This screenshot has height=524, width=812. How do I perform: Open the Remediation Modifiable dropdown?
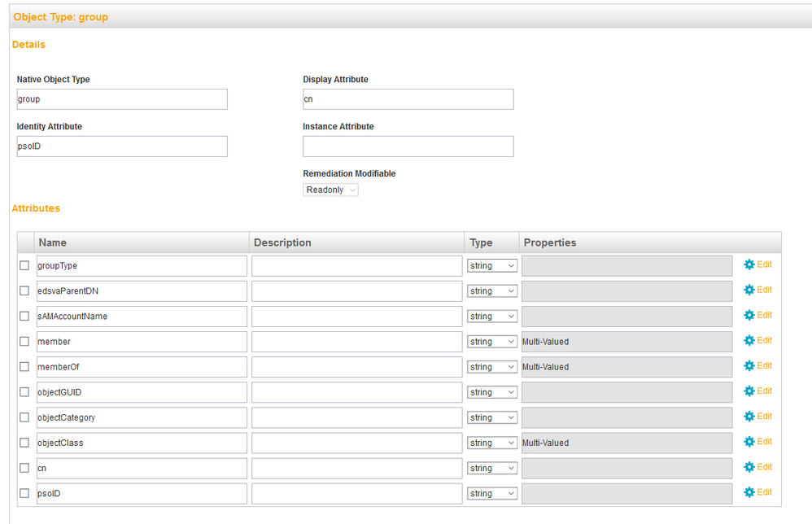point(330,190)
